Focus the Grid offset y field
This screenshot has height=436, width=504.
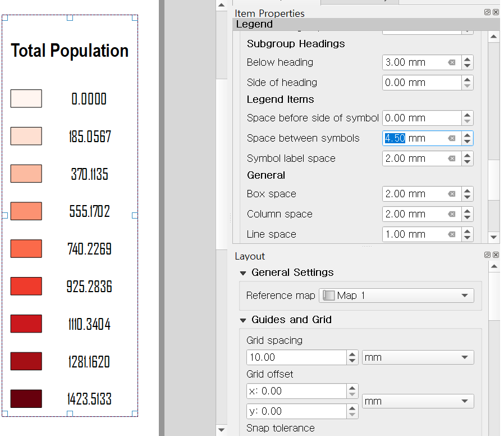(x=296, y=411)
